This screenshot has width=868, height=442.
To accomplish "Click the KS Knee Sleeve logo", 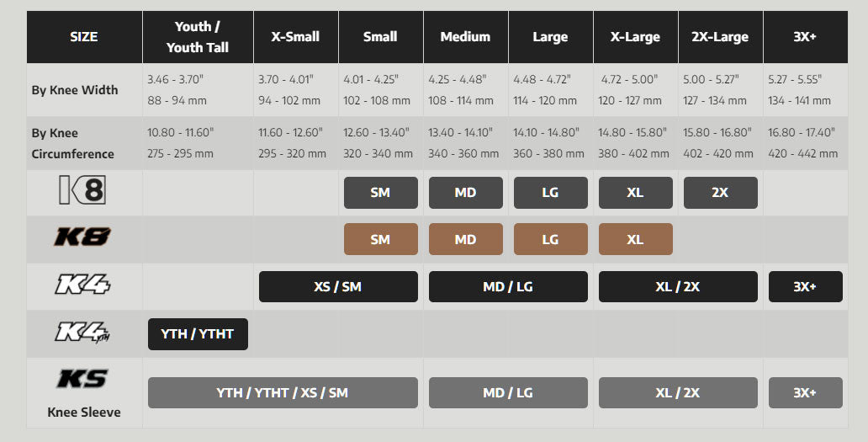I will (82, 380).
